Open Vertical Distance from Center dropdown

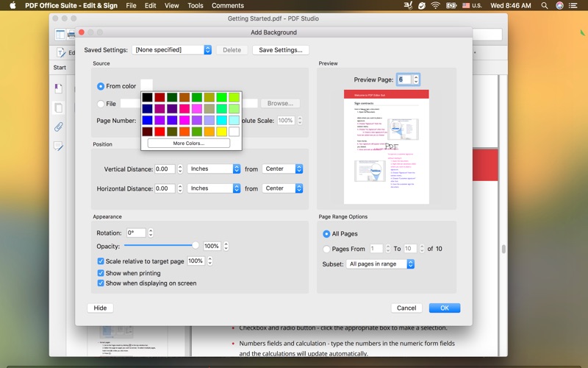pos(282,169)
